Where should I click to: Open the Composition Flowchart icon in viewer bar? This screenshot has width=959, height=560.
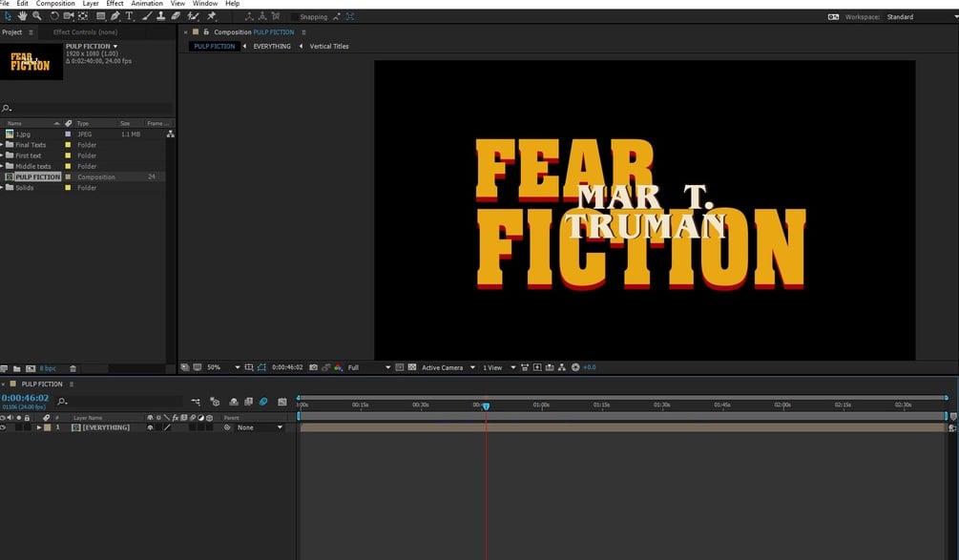pyautogui.click(x=562, y=367)
